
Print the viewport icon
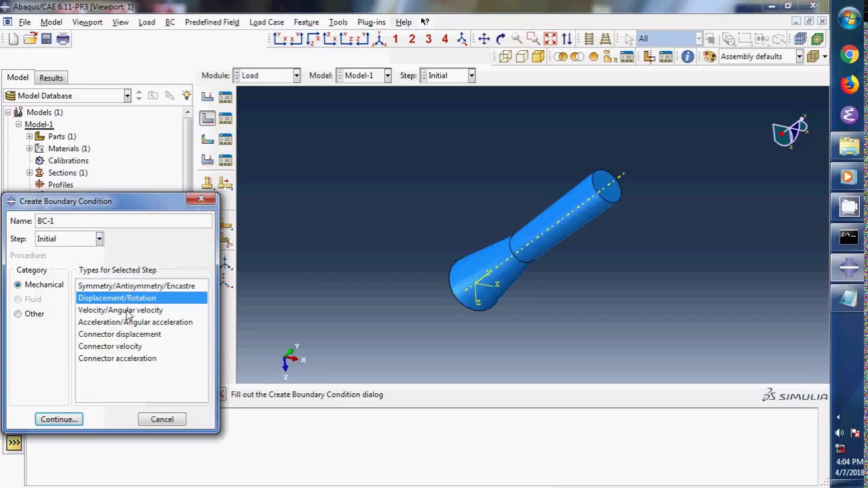coord(63,39)
